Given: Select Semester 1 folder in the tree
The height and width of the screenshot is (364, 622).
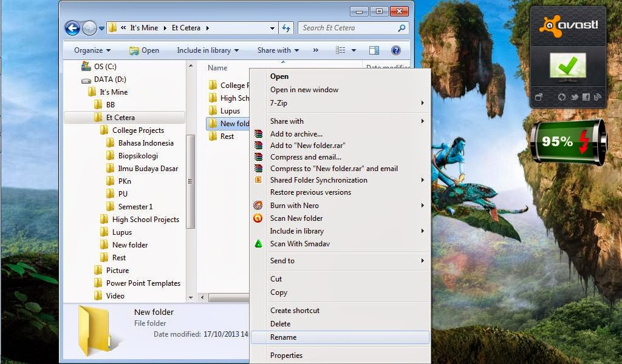Looking at the screenshot, I should click(135, 207).
